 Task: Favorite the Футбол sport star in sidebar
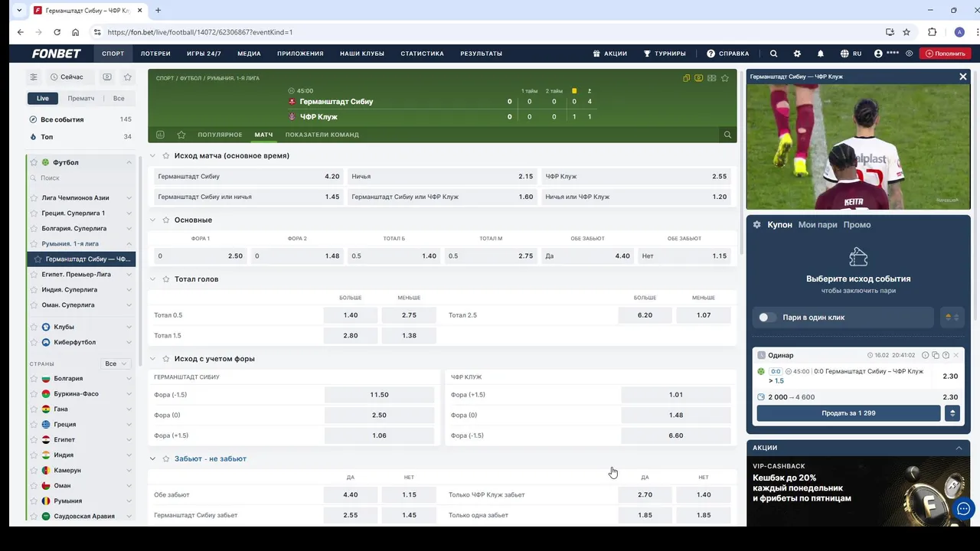(x=34, y=162)
